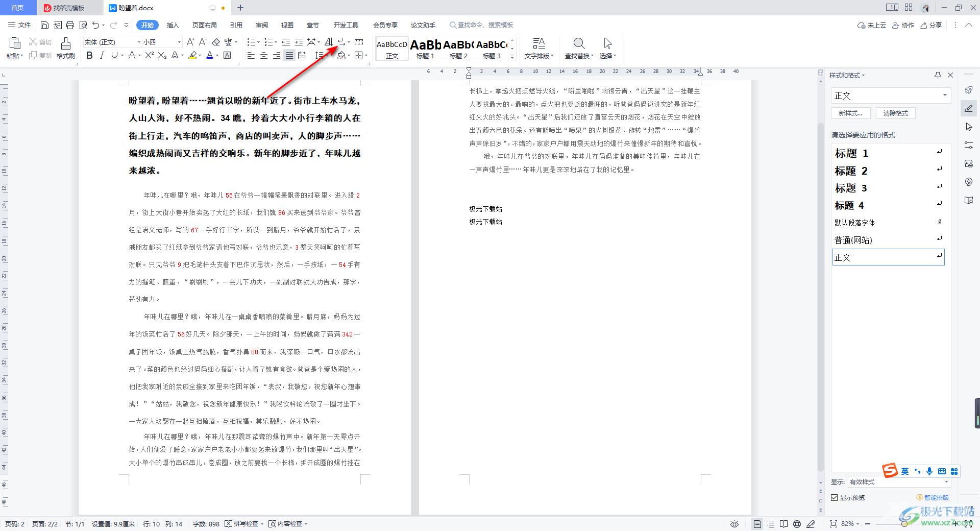
Task: Open the globe web layout view
Action: 797,524
